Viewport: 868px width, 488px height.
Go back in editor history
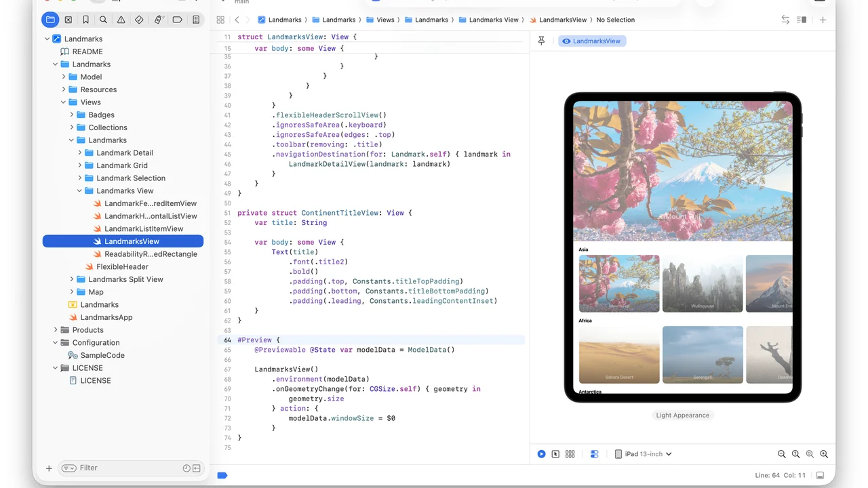point(237,20)
